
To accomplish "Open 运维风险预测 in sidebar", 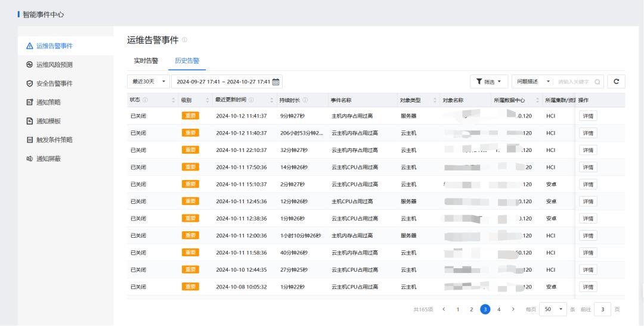I will [x=66, y=65].
